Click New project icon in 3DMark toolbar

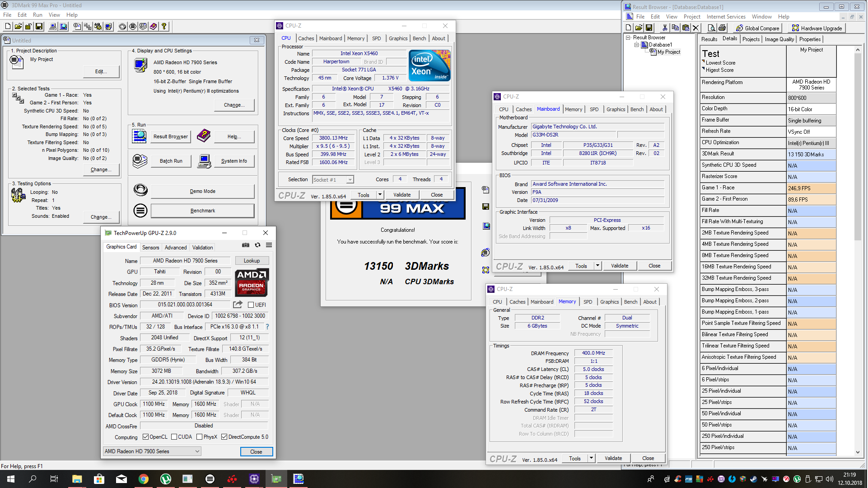point(7,27)
